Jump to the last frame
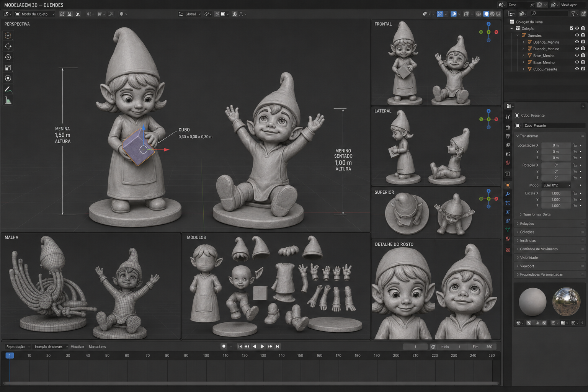 point(278,346)
